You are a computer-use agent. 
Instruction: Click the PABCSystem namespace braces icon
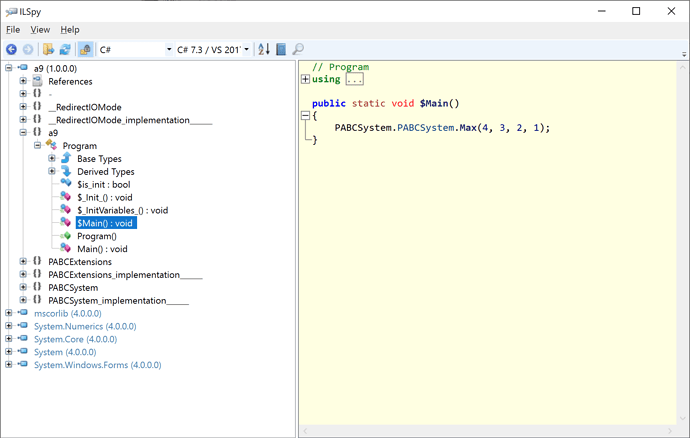click(37, 287)
